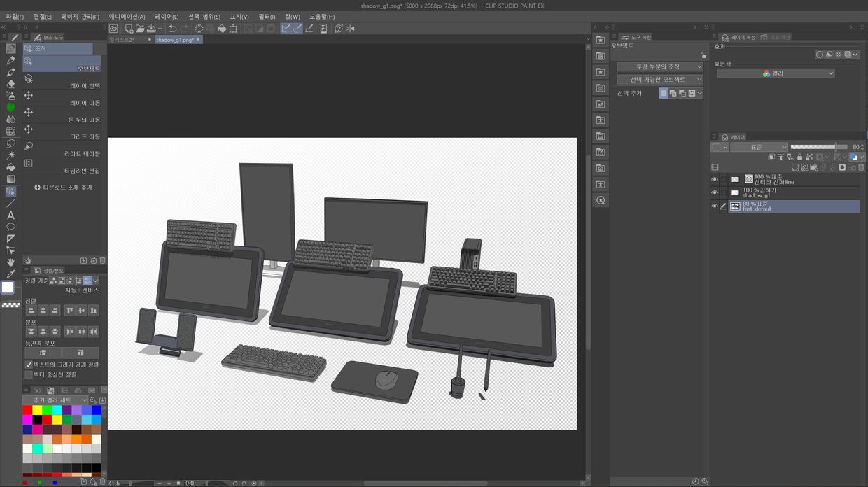Toggle snap to grid in command bar
This screenshot has width=868, height=487.
(309, 29)
